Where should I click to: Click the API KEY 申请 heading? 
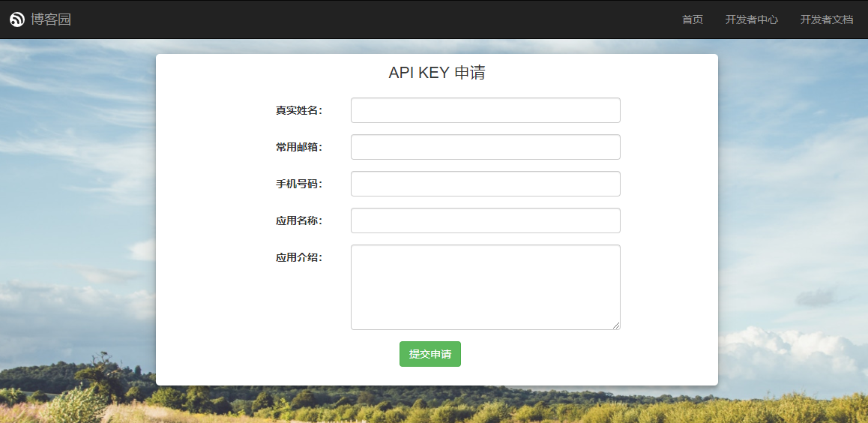(x=437, y=73)
